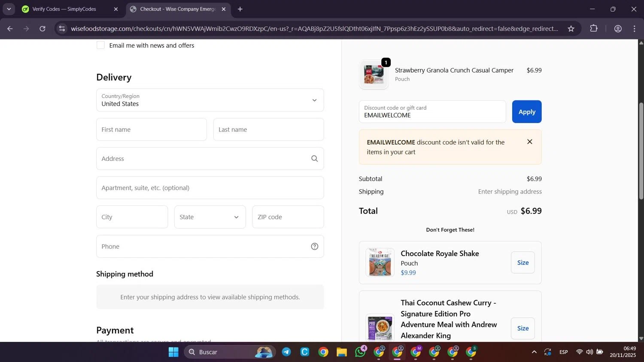This screenshot has height=362, width=644.
Task: Dismiss the invalid discount code message
Action: 530,142
